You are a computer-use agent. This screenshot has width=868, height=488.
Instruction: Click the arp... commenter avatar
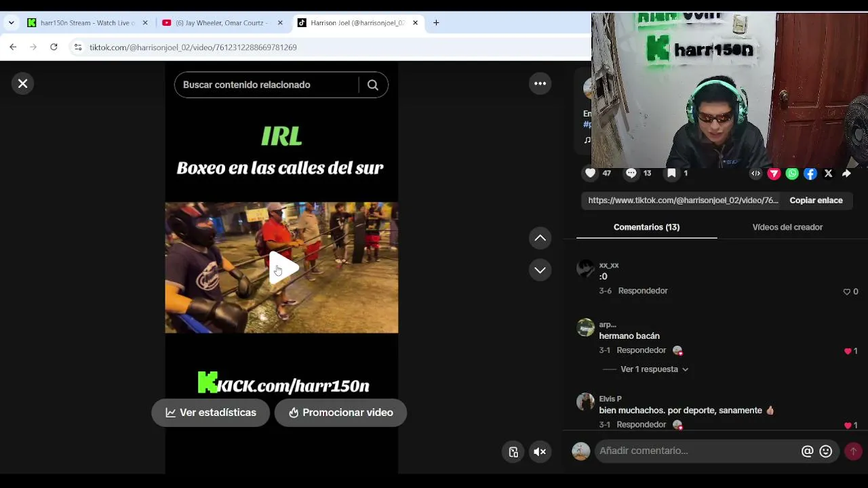[x=585, y=328]
